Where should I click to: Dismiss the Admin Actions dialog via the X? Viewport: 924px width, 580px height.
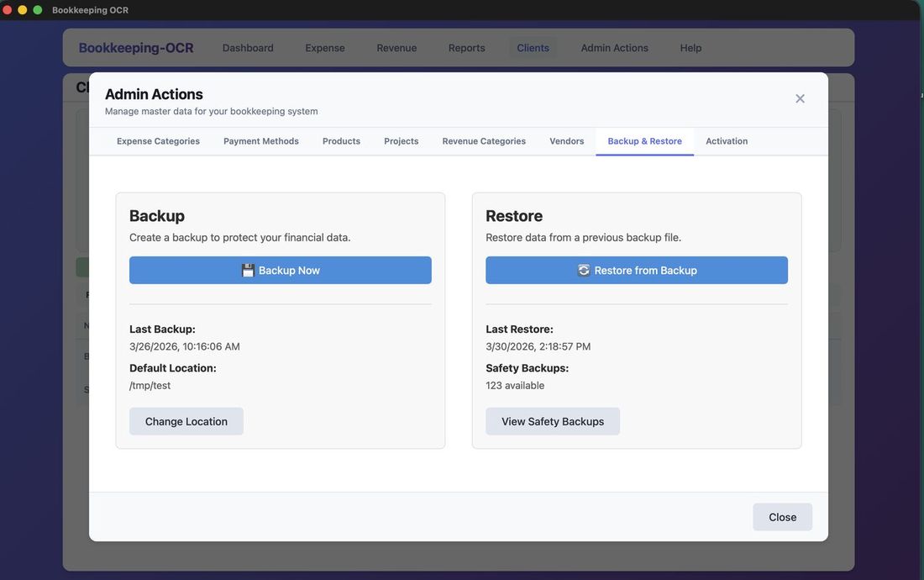[x=800, y=98]
